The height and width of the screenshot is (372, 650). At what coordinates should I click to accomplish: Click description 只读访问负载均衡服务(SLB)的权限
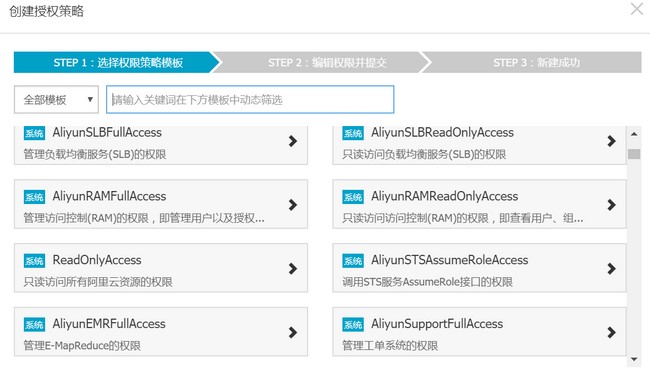tap(424, 155)
